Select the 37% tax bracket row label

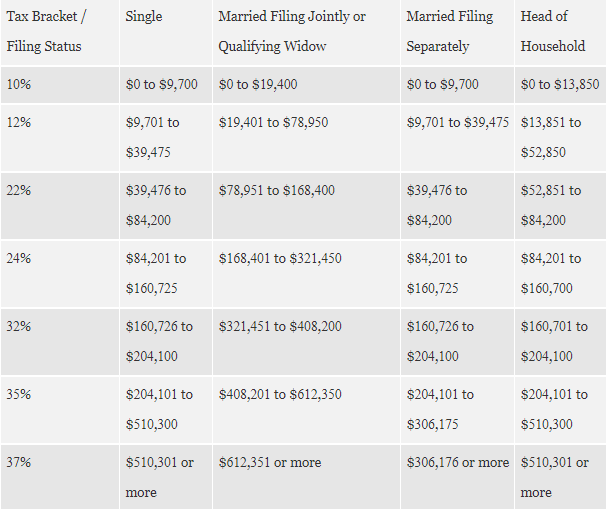tap(19, 462)
